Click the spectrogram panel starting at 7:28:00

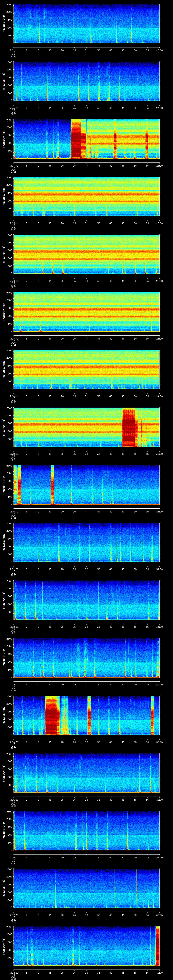click(x=87, y=370)
